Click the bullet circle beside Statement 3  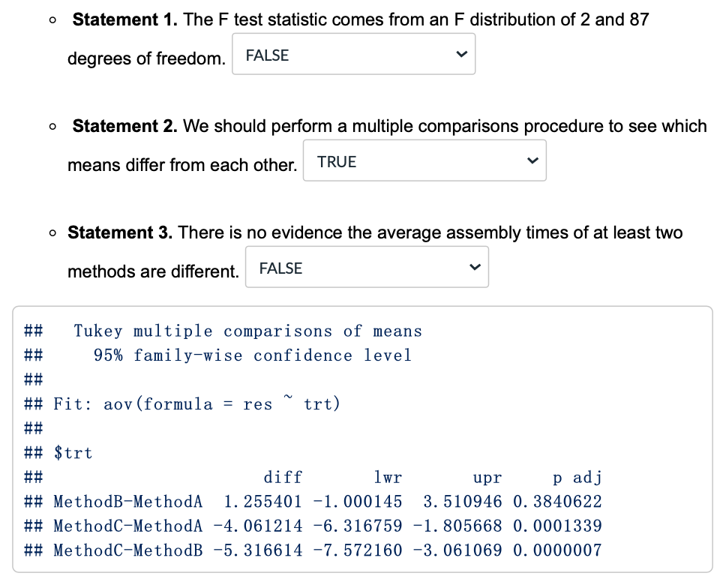tap(51, 233)
